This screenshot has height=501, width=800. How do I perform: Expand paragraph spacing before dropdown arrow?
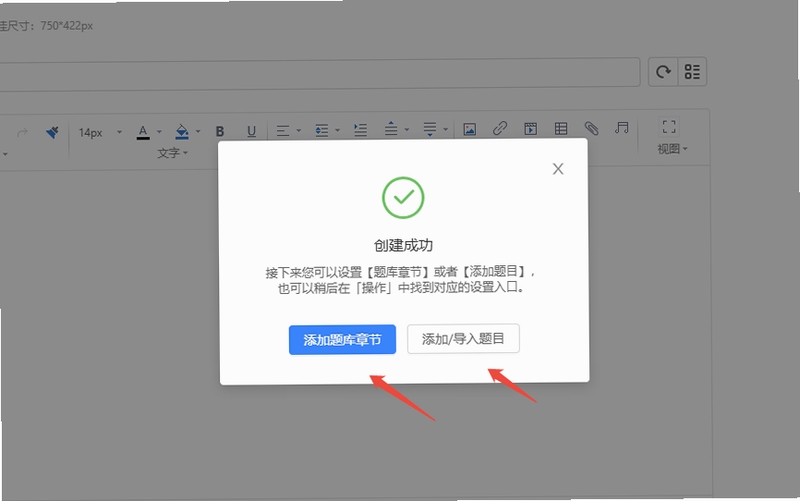[407, 130]
